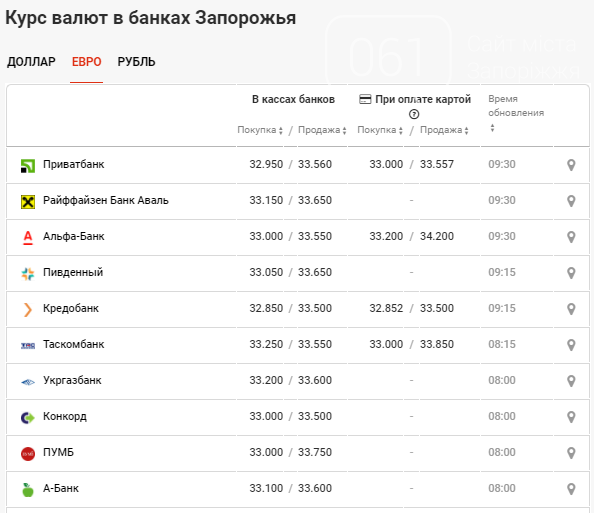594x513 pixels.
Task: Click the green apple А-Банк logo
Action: pyautogui.click(x=28, y=490)
